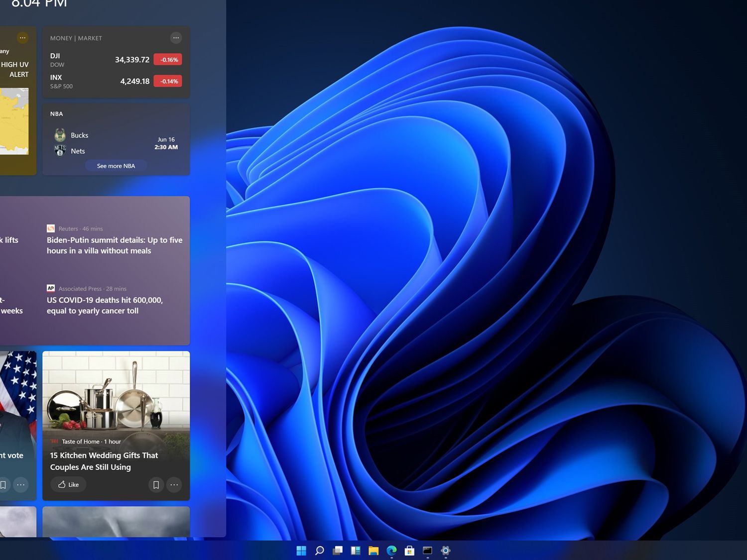
Task: Open Microsoft Store from the taskbar
Action: tap(409, 551)
